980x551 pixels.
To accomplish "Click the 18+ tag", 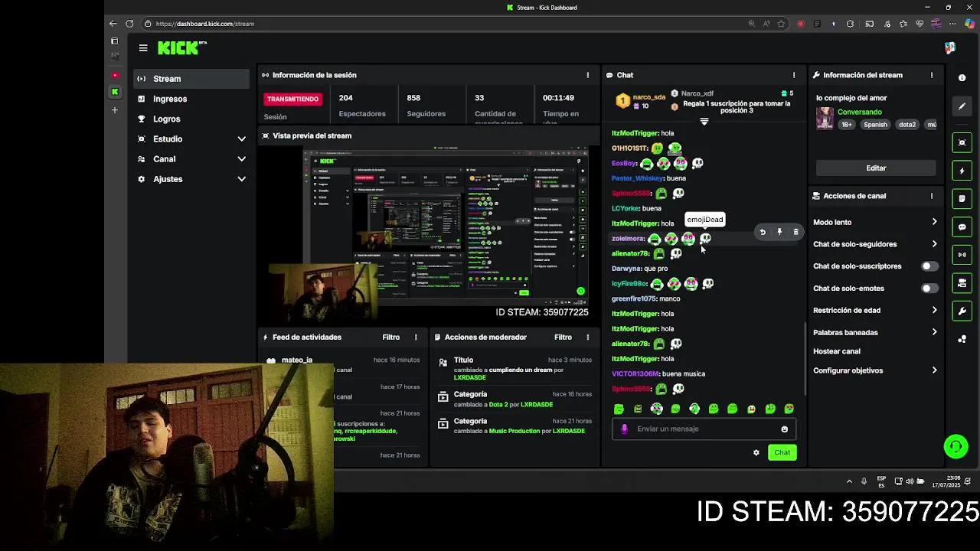I will point(846,125).
